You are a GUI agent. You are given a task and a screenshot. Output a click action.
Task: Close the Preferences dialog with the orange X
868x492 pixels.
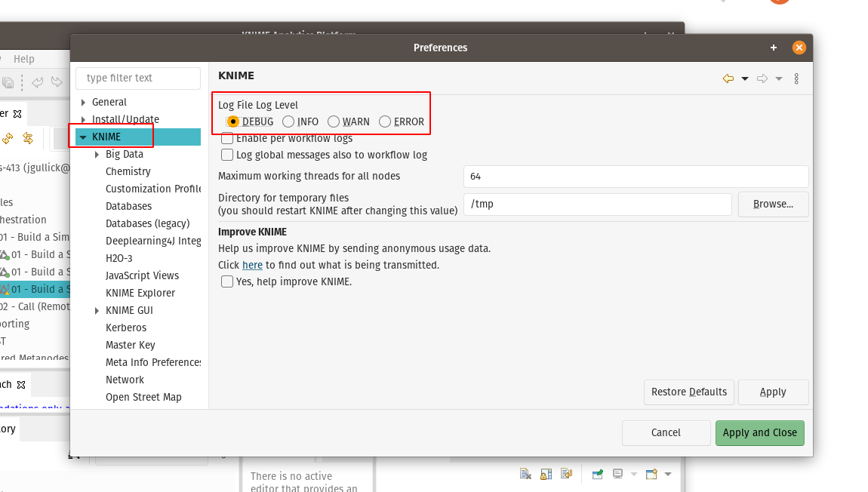[x=799, y=48]
